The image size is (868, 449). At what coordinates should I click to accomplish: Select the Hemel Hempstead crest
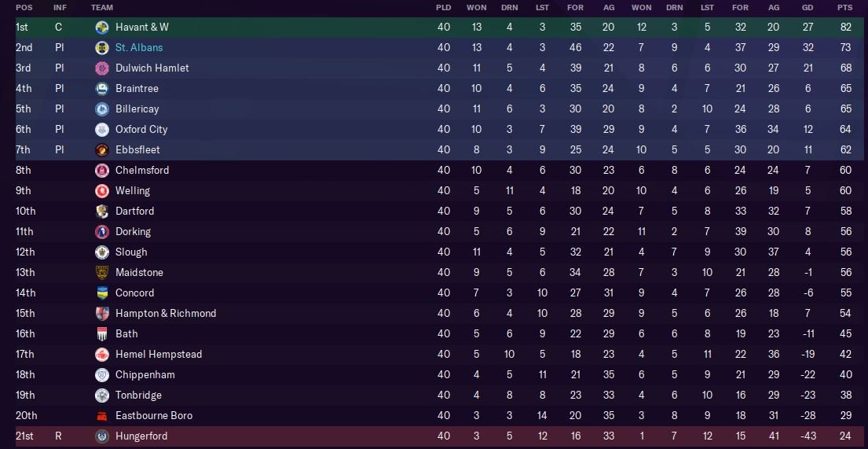click(x=102, y=355)
